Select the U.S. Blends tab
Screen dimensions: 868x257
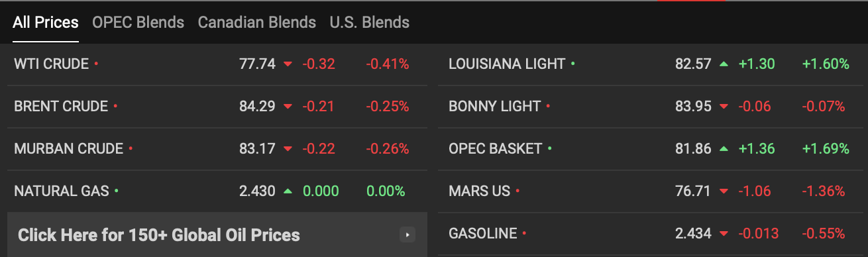(369, 23)
